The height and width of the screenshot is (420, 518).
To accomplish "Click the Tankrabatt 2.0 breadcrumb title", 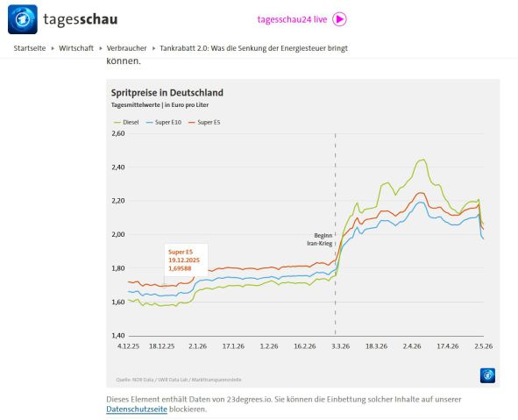I will point(253,48).
